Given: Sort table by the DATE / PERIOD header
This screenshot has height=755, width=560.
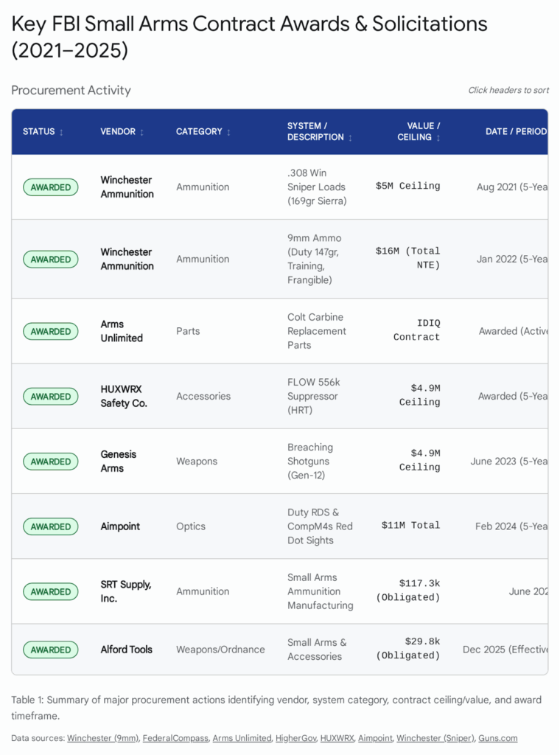Looking at the screenshot, I should click(516, 131).
